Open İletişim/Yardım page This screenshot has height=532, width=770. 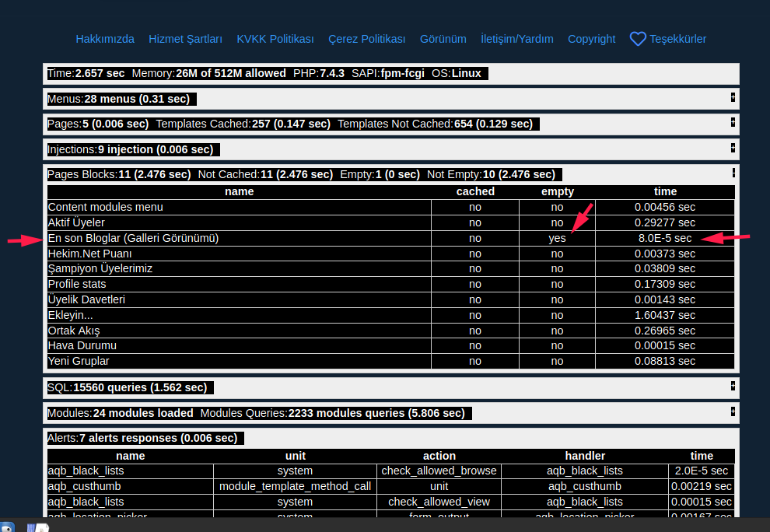[x=517, y=39]
